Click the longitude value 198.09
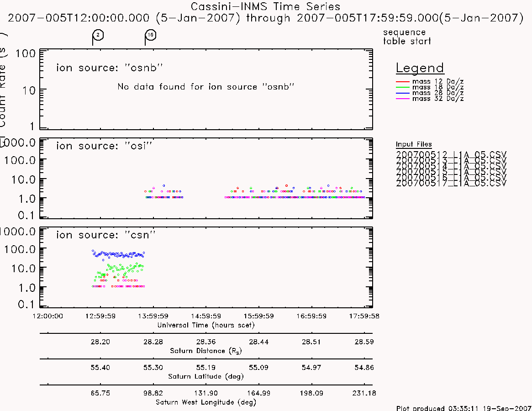The height and width of the screenshot is (411, 532). tap(311, 393)
